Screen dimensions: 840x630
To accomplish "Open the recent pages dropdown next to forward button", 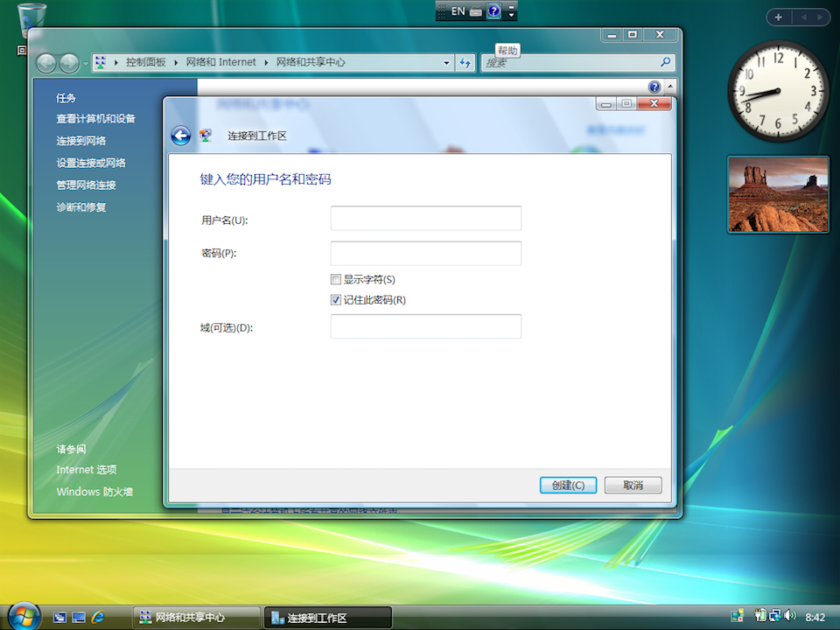I will click(x=85, y=64).
